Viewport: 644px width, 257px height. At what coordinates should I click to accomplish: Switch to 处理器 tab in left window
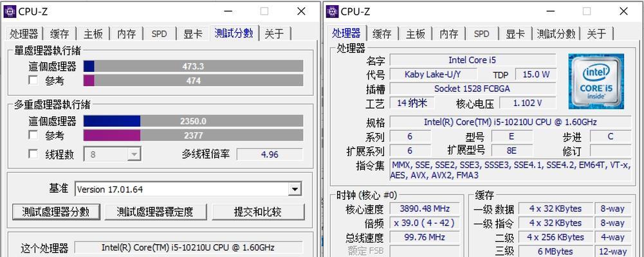point(24,34)
